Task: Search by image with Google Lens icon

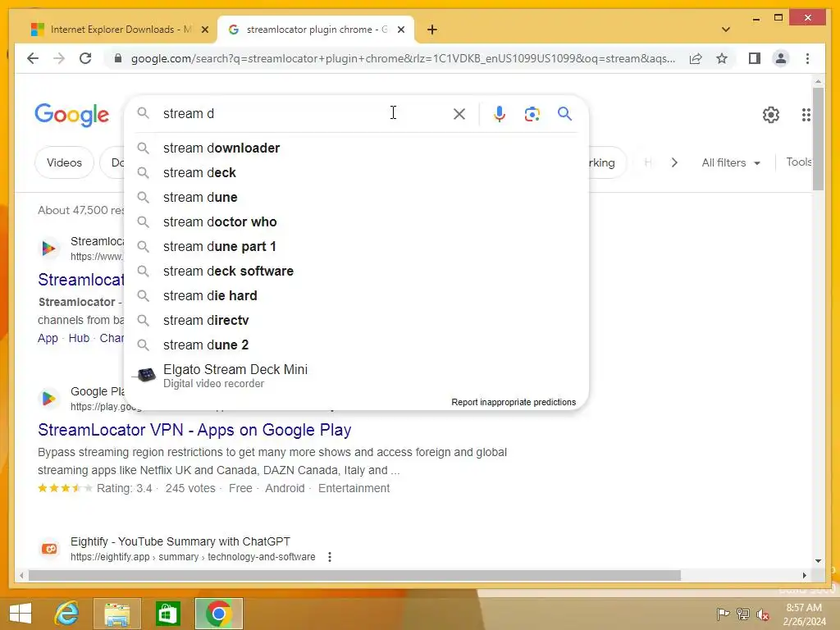Action: click(x=532, y=113)
